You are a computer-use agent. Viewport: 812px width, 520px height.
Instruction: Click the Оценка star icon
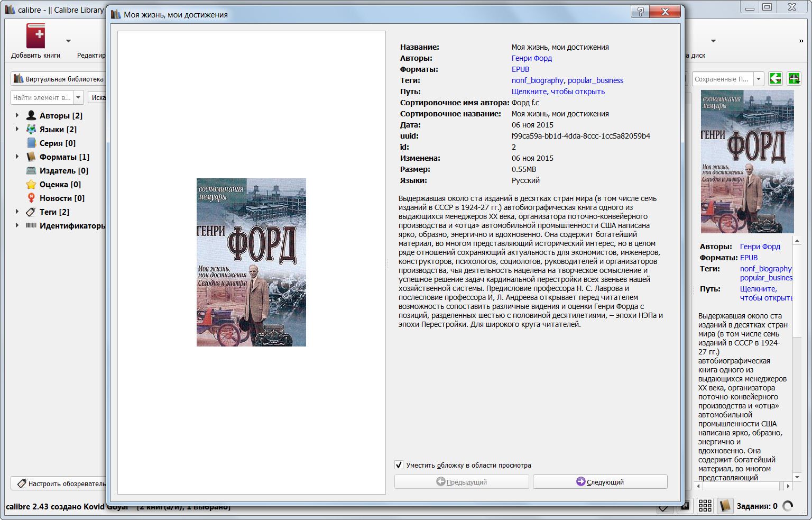click(x=31, y=184)
